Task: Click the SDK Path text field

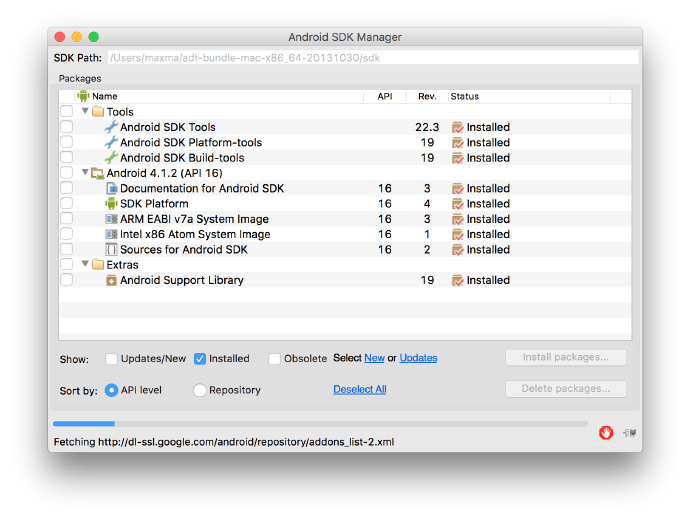Action: click(373, 58)
